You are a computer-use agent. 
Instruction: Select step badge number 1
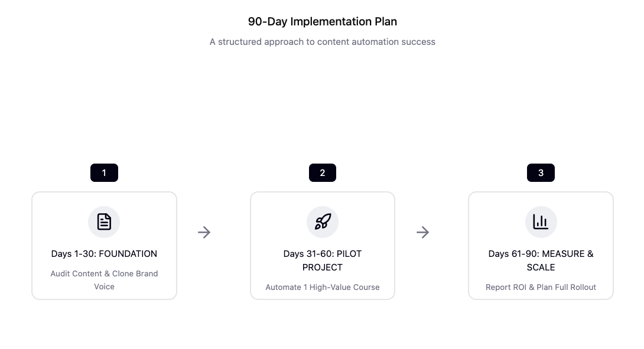click(104, 173)
